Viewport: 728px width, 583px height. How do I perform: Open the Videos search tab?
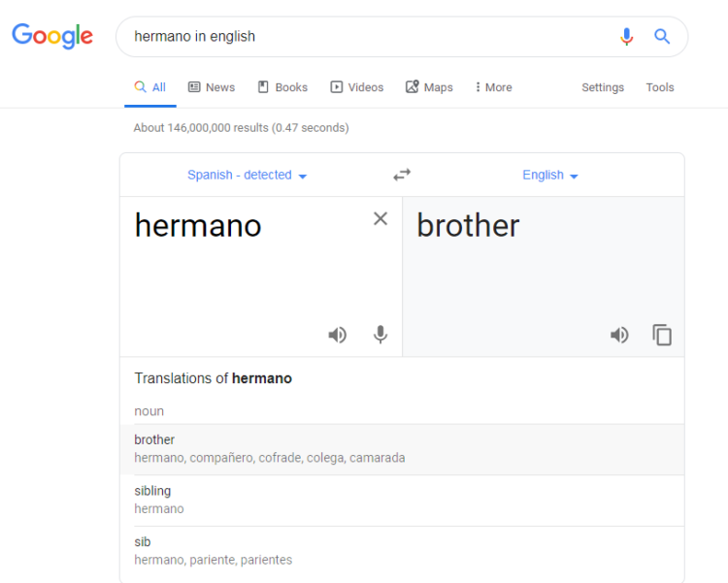[x=356, y=87]
